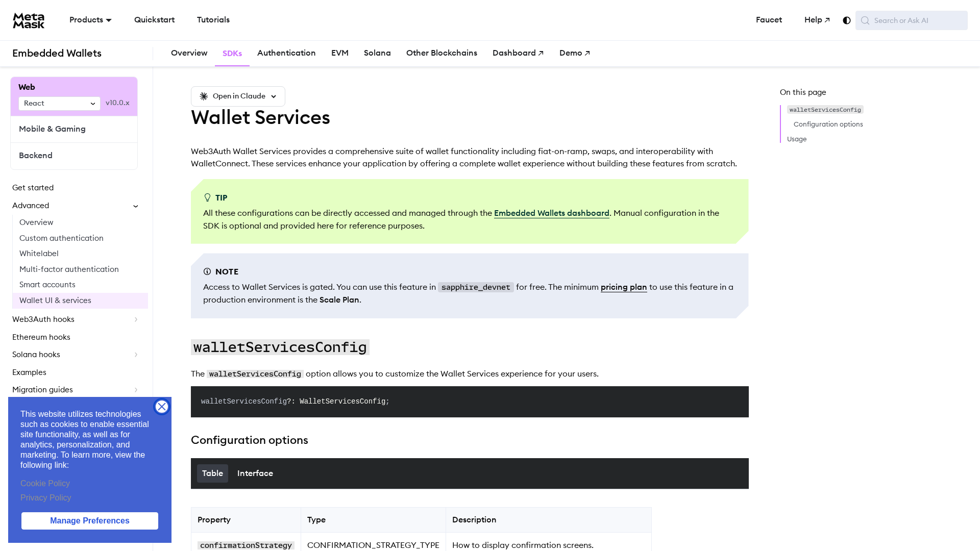The image size is (980, 551).
Task: Click the Configuration options heading
Action: click(250, 440)
